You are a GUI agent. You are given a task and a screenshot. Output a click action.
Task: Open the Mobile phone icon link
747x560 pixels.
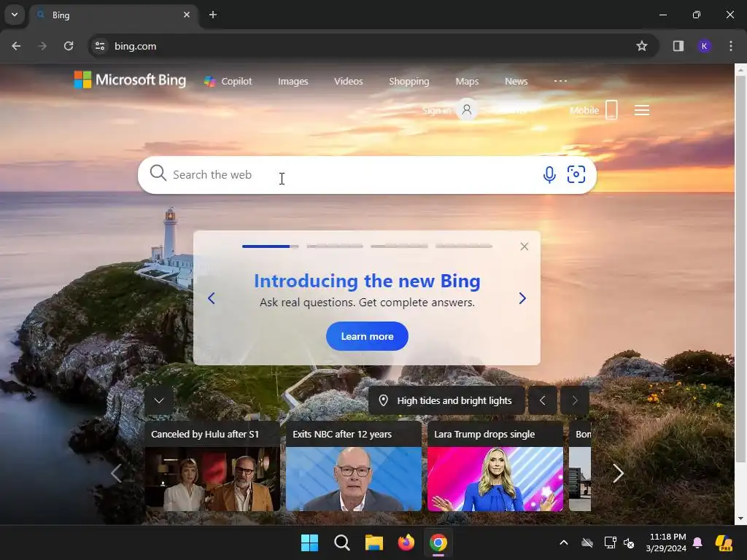tap(611, 110)
